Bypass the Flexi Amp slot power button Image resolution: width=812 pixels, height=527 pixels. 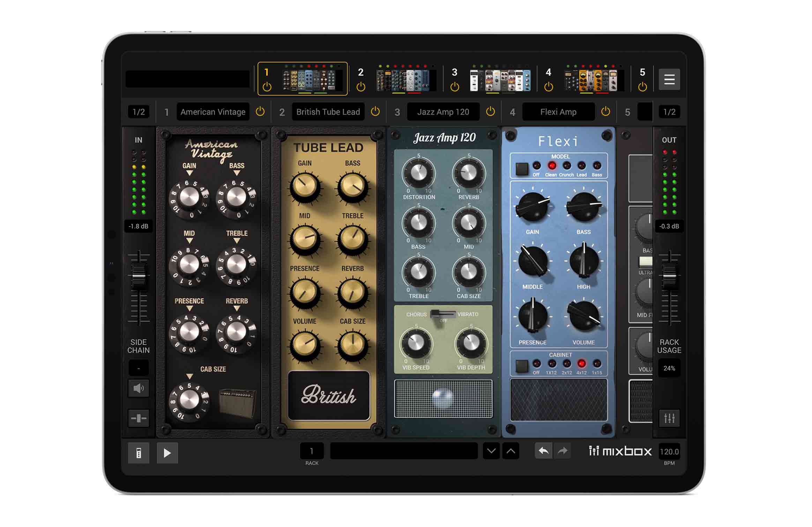(x=605, y=112)
